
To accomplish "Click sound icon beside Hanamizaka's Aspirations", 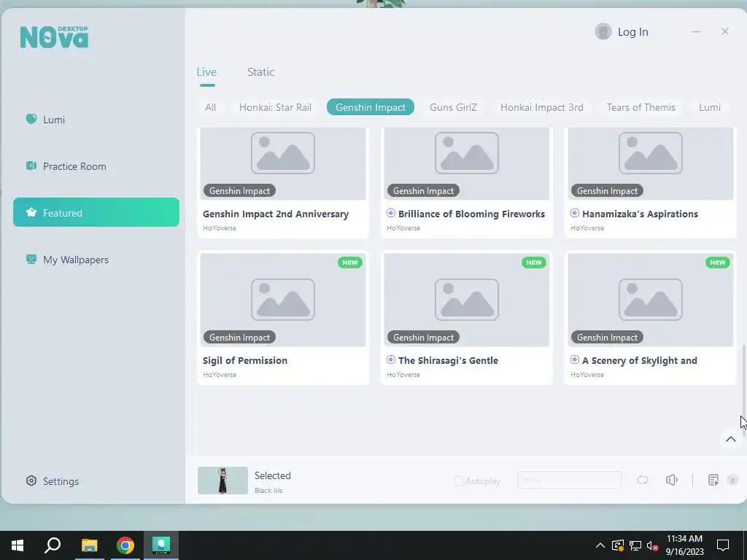I will [575, 214].
